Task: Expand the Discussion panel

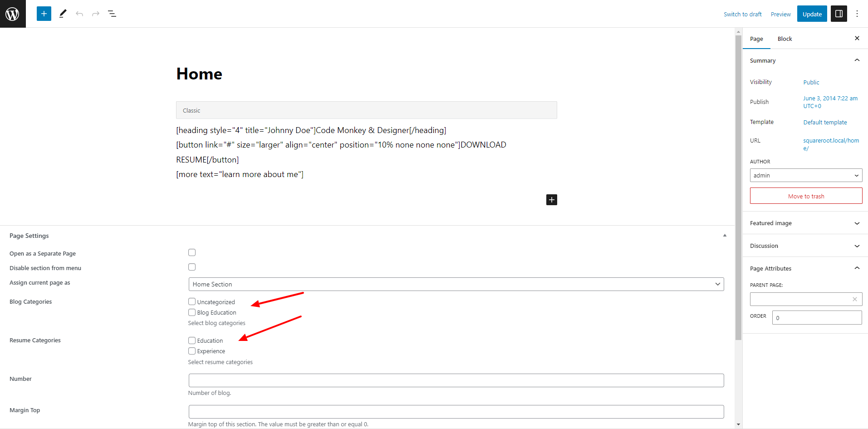Action: pyautogui.click(x=805, y=246)
